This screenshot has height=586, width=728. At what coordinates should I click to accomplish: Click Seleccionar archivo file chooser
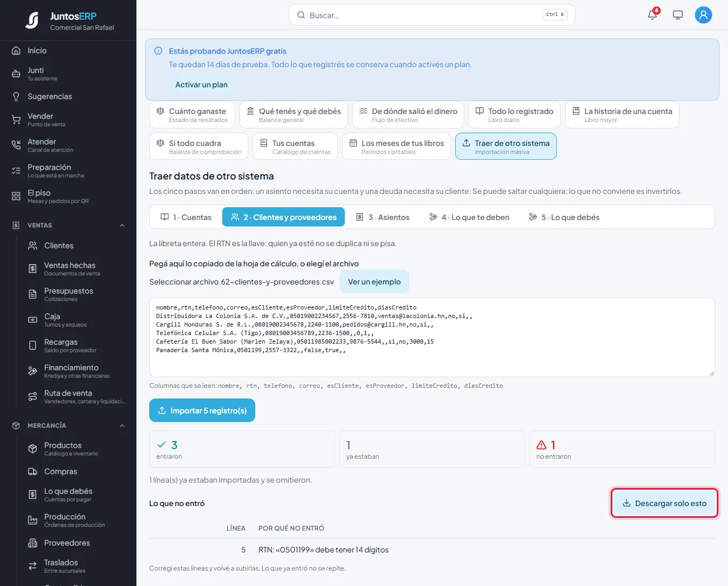(241, 282)
